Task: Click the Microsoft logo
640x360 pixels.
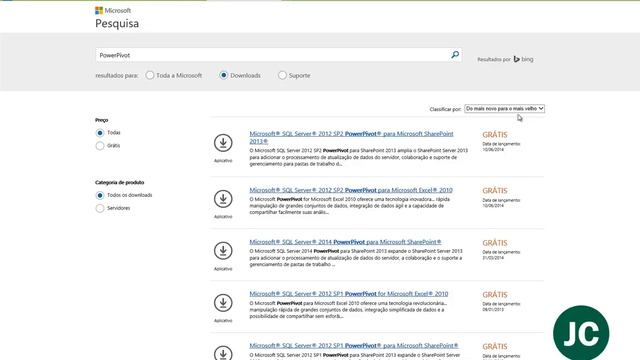Action: [x=113, y=10]
